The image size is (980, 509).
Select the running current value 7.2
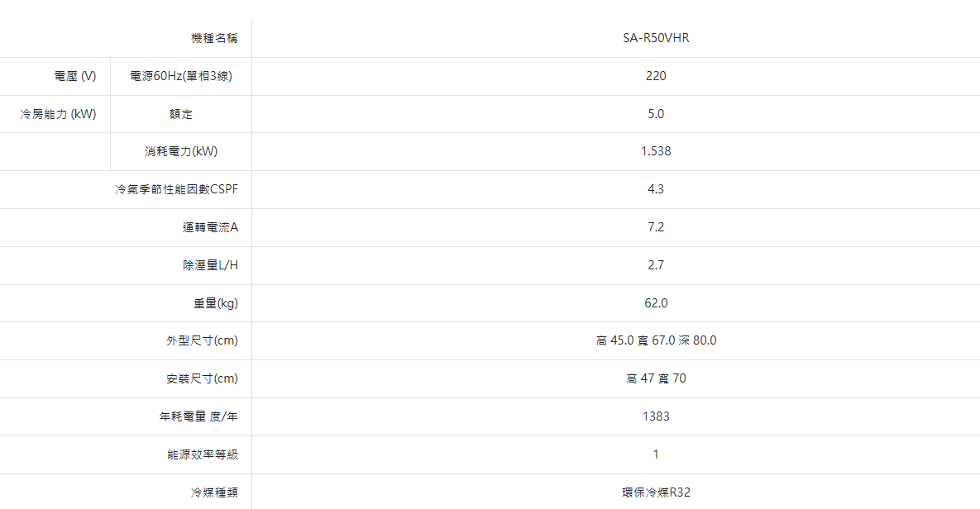(656, 227)
